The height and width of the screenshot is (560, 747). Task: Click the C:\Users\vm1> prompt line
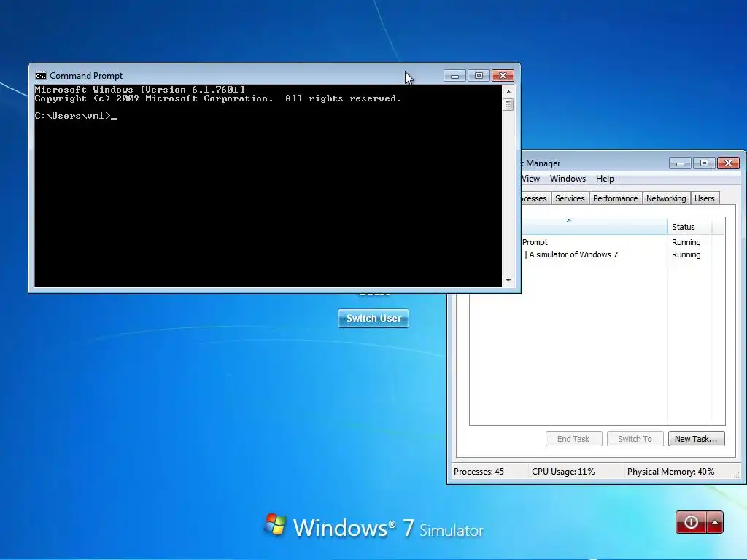[75, 116]
